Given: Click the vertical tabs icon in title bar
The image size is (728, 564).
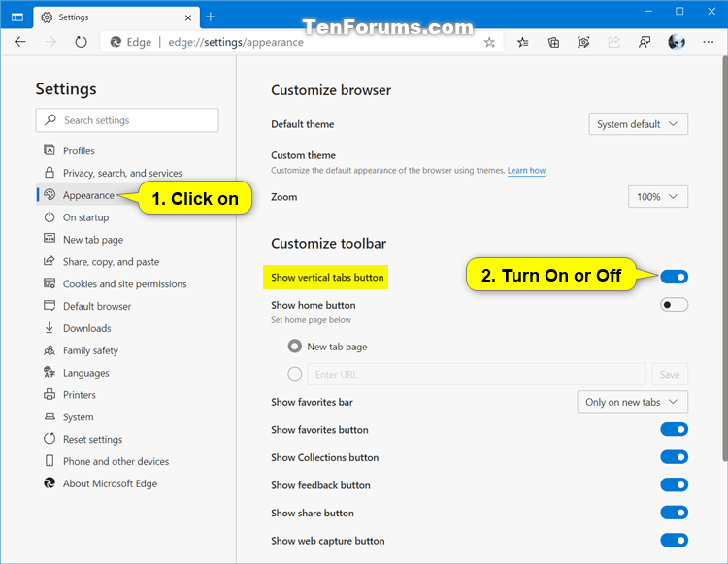Looking at the screenshot, I should [17, 17].
